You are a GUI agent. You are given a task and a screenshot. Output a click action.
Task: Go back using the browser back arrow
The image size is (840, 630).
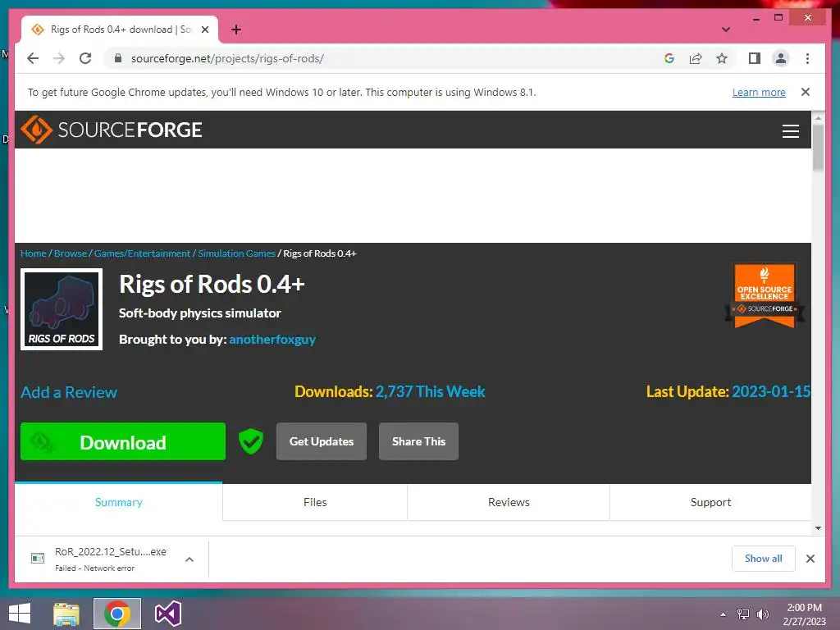pos(33,58)
